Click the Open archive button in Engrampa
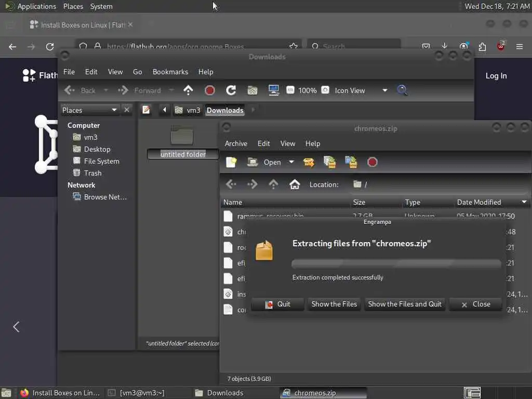The image size is (532, 399). 264,162
